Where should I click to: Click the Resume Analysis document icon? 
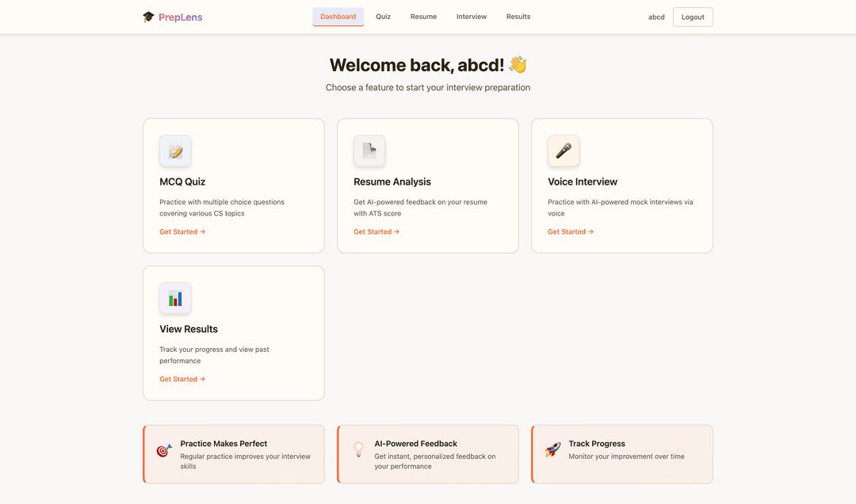(x=369, y=151)
